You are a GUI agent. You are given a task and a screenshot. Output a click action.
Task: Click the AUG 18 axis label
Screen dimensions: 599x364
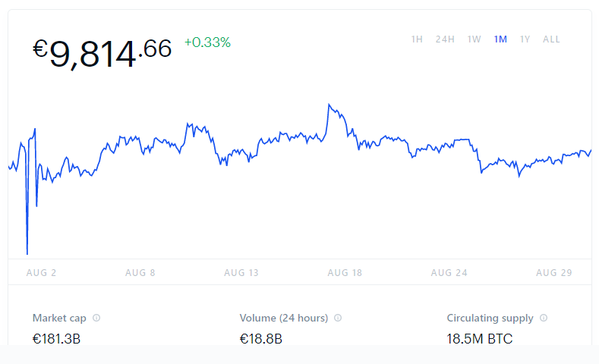tap(345, 273)
